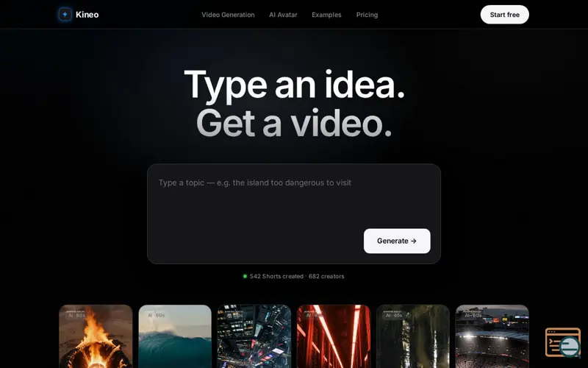Go to the Kineo home text link
The image size is (588, 368).
click(x=87, y=15)
